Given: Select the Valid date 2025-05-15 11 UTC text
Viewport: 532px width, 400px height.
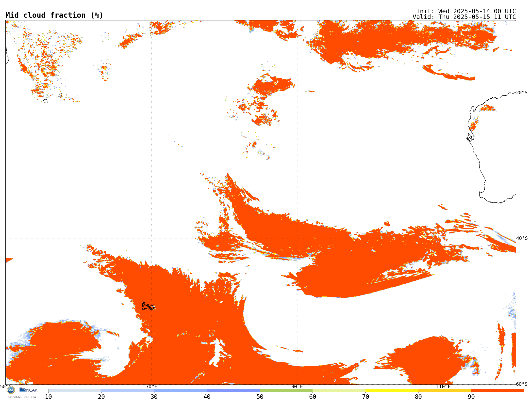Looking at the screenshot, I should 464,17.
